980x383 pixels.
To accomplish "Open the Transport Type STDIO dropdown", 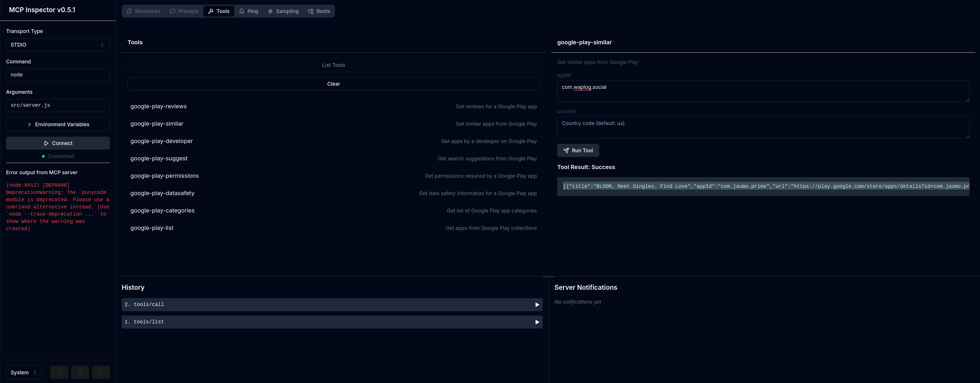I will pos(58,45).
